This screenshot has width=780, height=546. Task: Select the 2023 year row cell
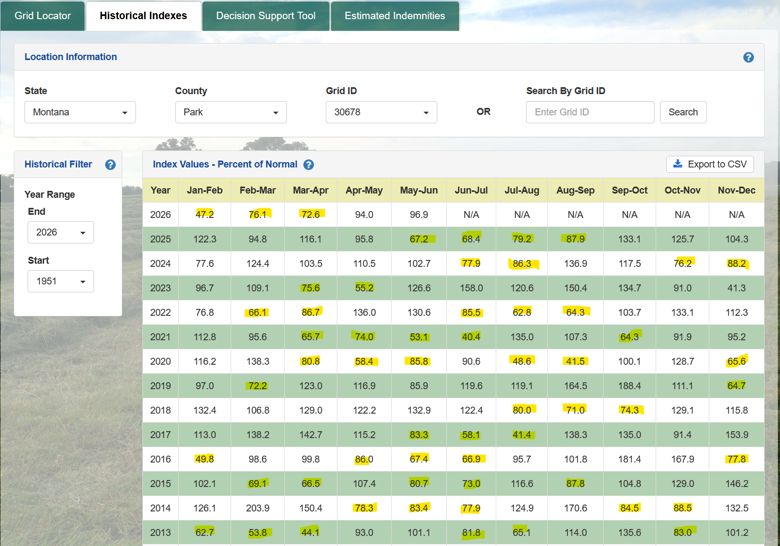coord(161,288)
